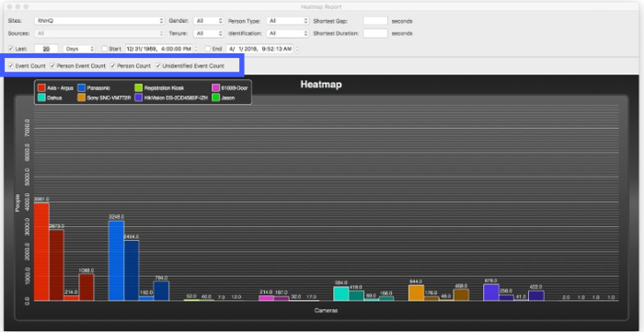Click the Cameras x-axis label
Viewport: 644px width, 332px height.
tap(326, 311)
